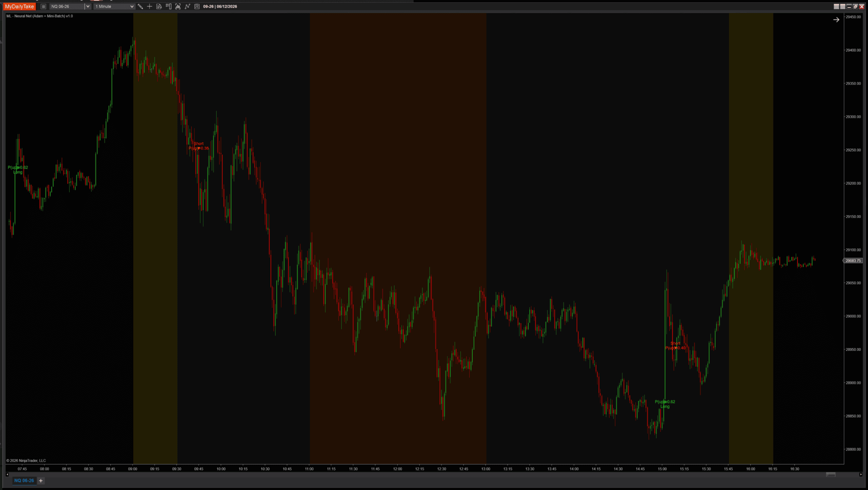Image resolution: width=868 pixels, height=490 pixels.
Task: Select the crosshair cursor tool
Action: 150,6
